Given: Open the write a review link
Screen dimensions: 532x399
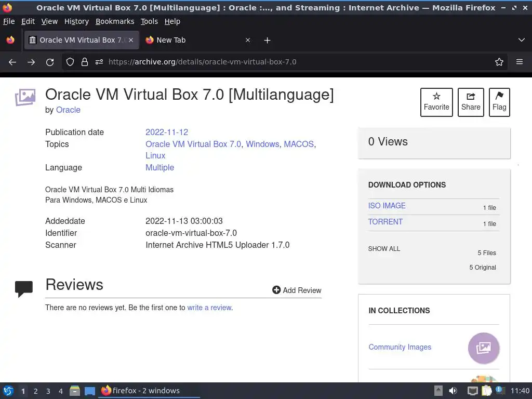Looking at the screenshot, I should [x=209, y=308].
